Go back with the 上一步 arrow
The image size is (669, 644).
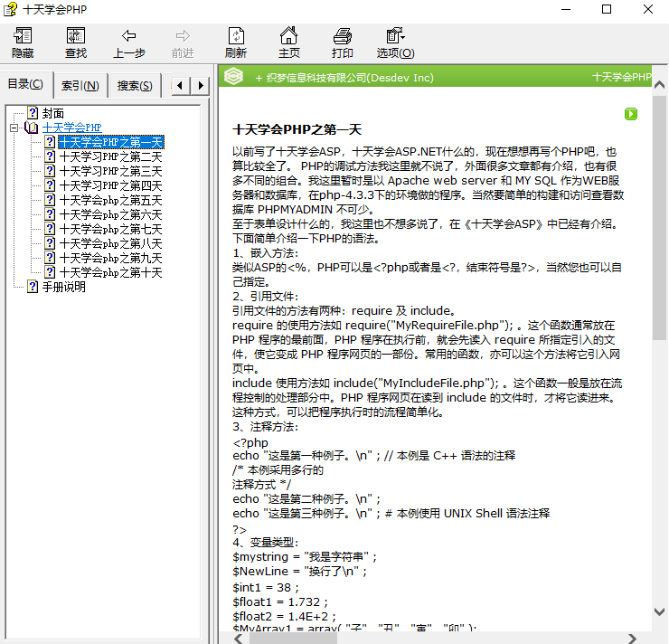tap(129, 42)
